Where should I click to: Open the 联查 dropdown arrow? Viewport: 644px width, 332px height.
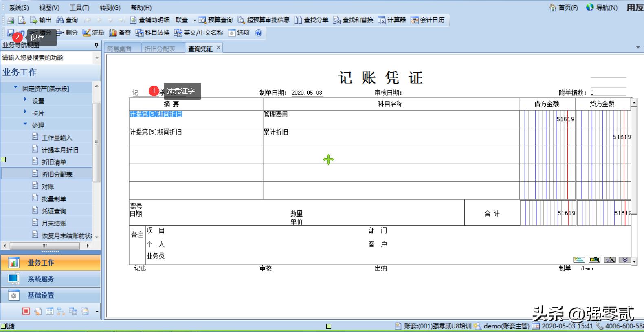194,20
